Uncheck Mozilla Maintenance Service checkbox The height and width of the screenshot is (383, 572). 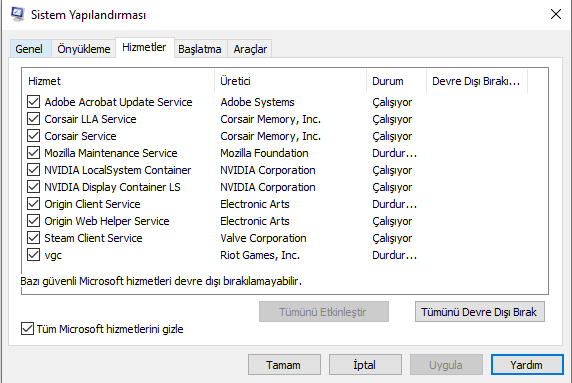point(34,153)
